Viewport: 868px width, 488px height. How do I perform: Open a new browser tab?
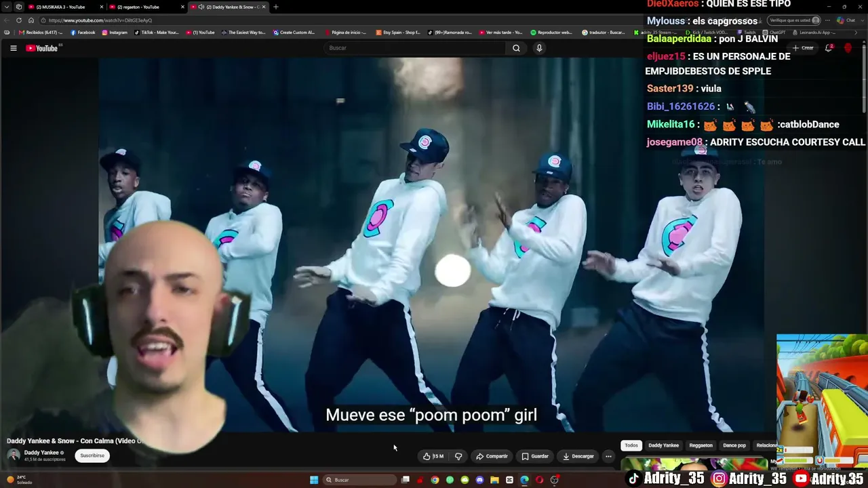[x=275, y=7]
